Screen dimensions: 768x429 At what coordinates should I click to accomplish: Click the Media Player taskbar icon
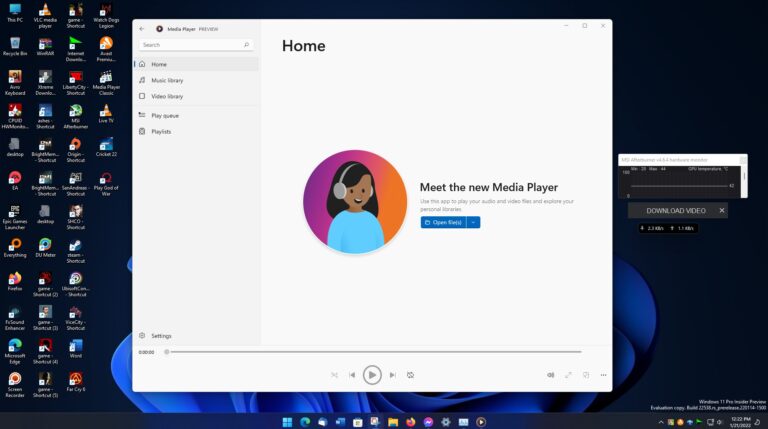[481, 422]
